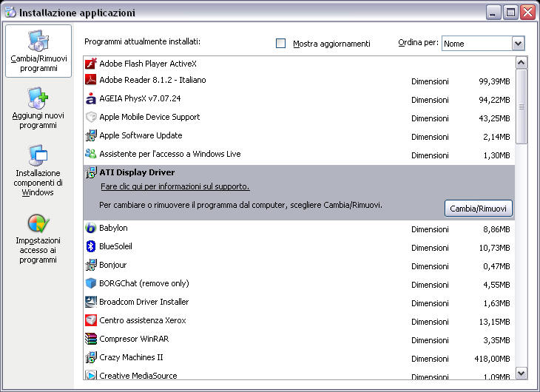Select Adobe Flash Player ActiveX entry
Screen dimensions: 540x392
[299, 64]
